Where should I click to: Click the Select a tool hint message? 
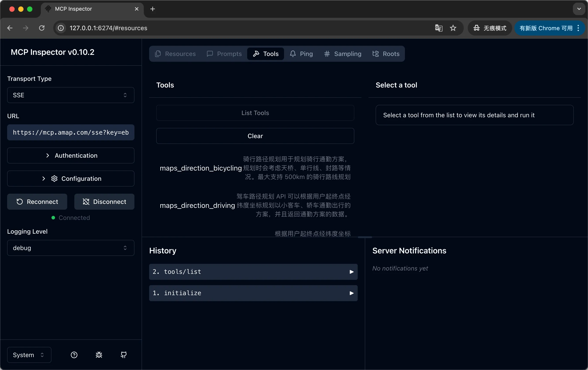[x=474, y=115]
